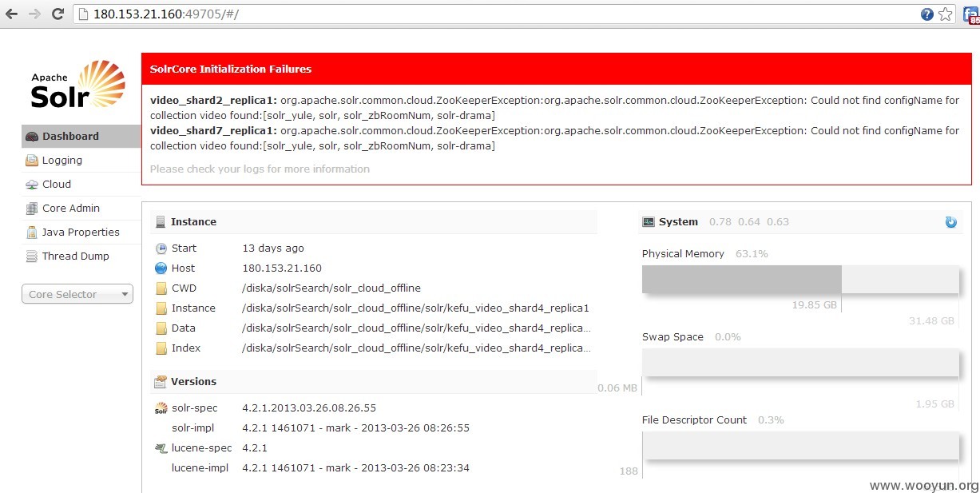Refresh System stats with the blue reload icon
Image resolution: width=980 pixels, height=493 pixels.
(x=950, y=222)
